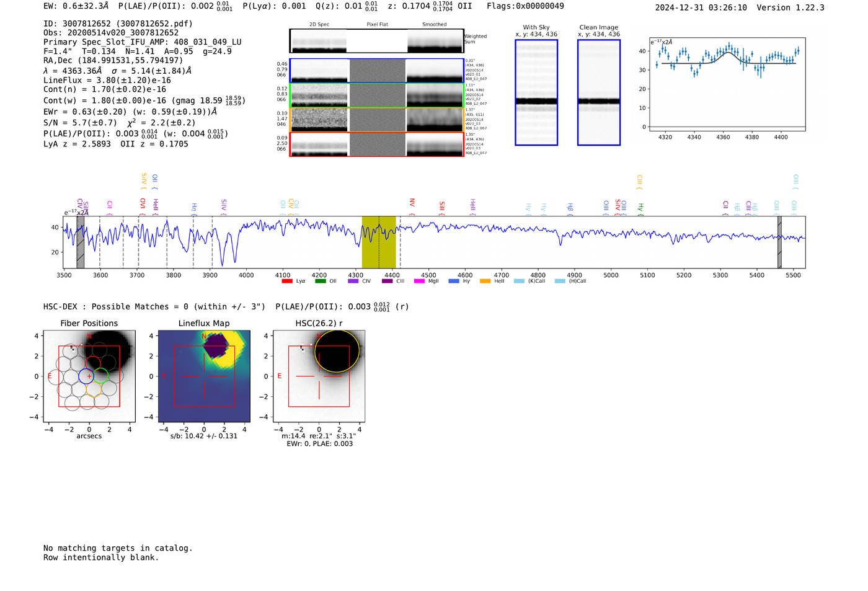Select the blue-bordered fiber 2D spectrum
The height and width of the screenshot is (591, 868).
tap(376, 71)
